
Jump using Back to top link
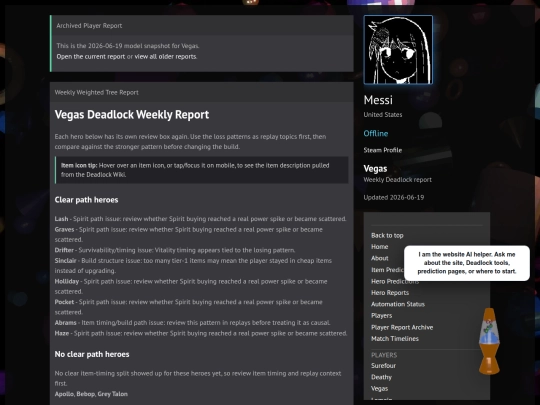pos(387,236)
